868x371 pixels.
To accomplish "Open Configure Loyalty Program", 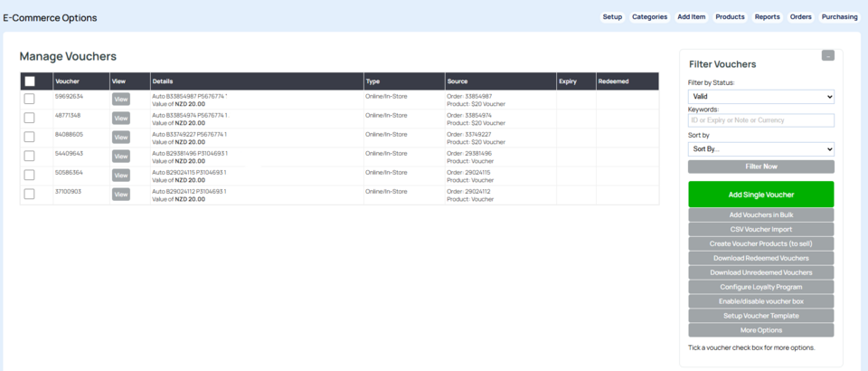I will [761, 287].
